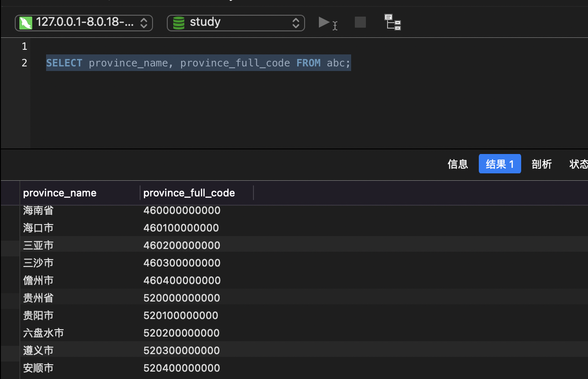Run the query with the play button

328,23
